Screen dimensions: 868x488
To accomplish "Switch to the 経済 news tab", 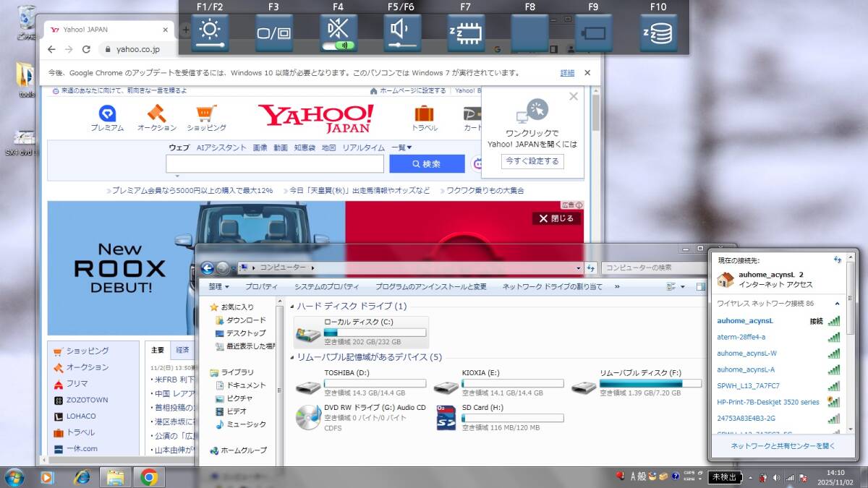I will [182, 350].
